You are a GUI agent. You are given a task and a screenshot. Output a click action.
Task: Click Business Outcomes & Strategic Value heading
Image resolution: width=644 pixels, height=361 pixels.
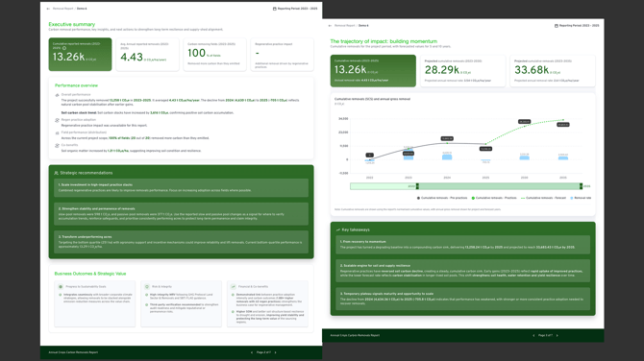(90, 274)
